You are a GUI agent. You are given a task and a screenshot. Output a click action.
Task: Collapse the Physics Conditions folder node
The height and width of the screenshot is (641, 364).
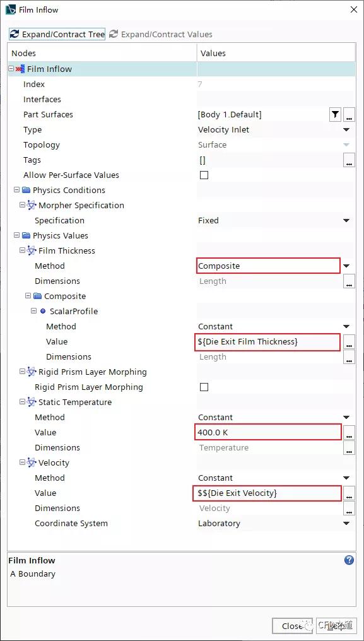click(x=16, y=190)
